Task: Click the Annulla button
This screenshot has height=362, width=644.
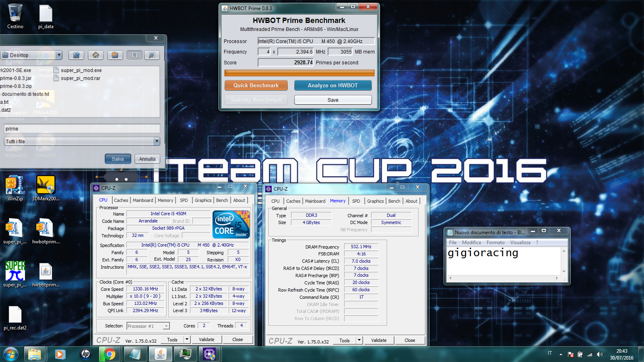Action: [x=147, y=159]
